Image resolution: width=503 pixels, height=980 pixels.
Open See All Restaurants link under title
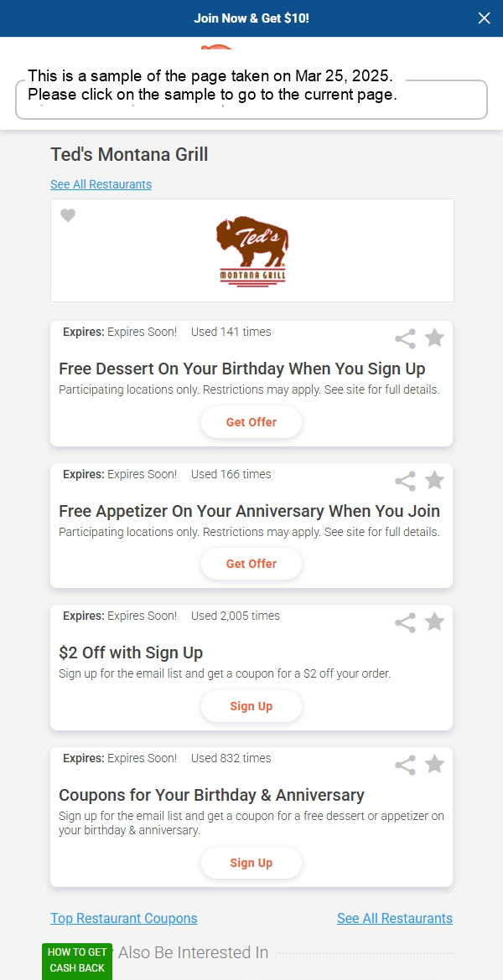coord(101,184)
